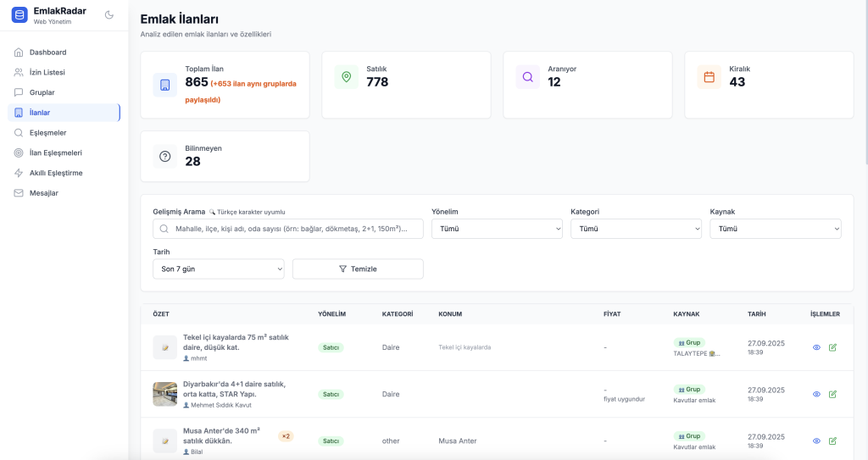
Task: Go to Dashboard in the sidebar
Action: pos(47,53)
